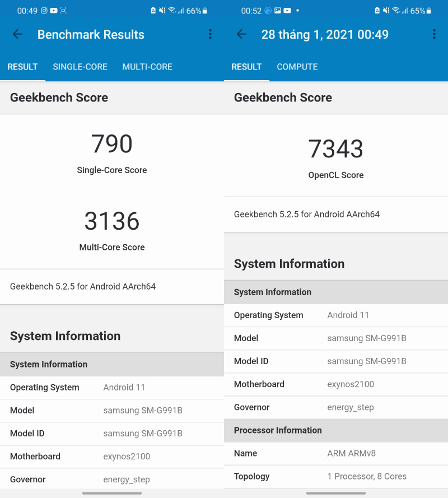Tap Topology 1 Processor, 8 Cores row

pyautogui.click(x=336, y=476)
